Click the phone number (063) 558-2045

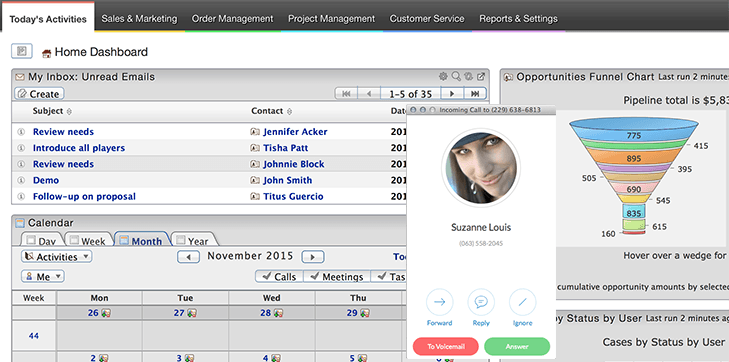pos(481,244)
